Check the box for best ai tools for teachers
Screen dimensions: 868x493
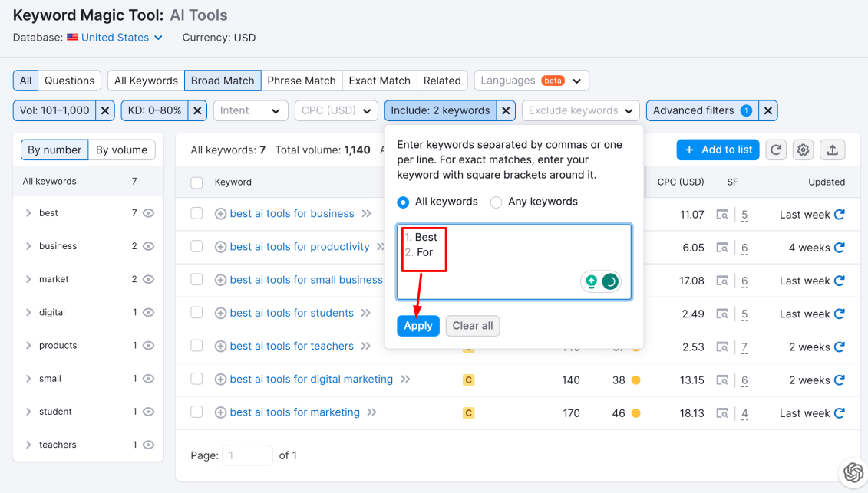click(x=197, y=346)
